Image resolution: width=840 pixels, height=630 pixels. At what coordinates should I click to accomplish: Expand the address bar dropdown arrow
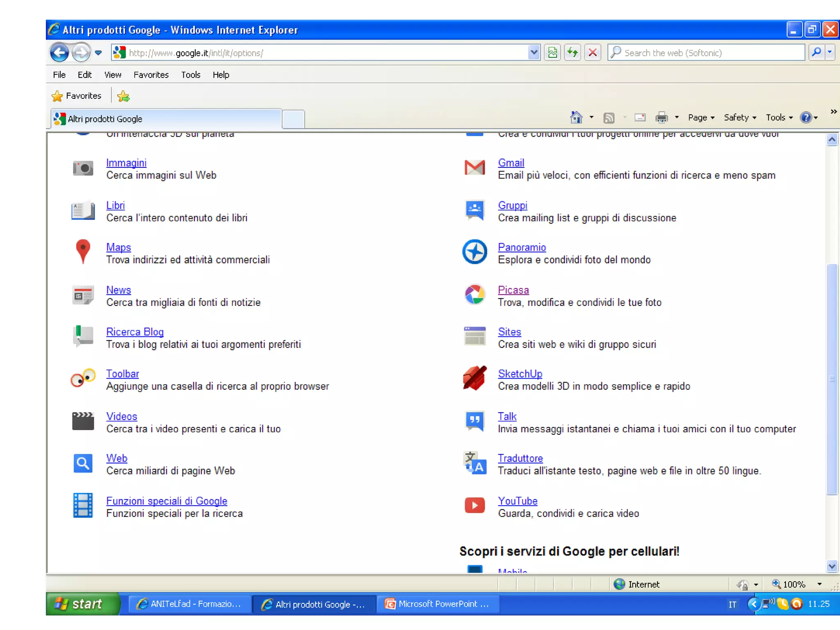(x=533, y=52)
